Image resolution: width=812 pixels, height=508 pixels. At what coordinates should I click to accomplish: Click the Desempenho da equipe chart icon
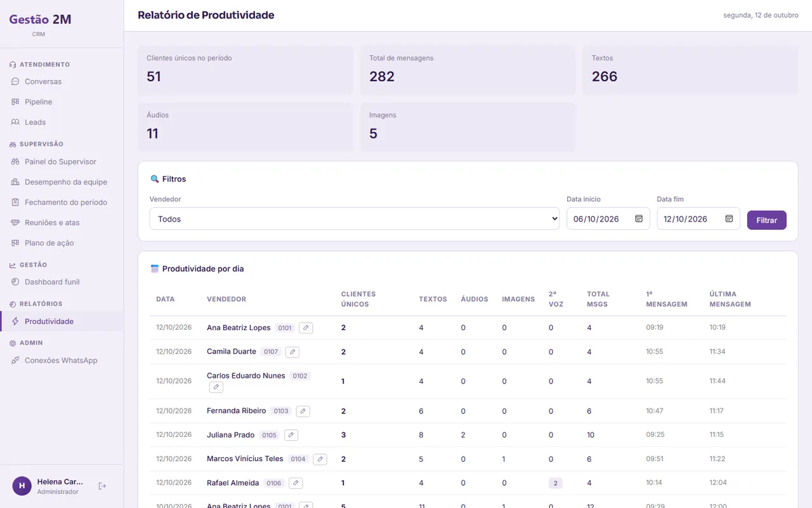point(15,182)
